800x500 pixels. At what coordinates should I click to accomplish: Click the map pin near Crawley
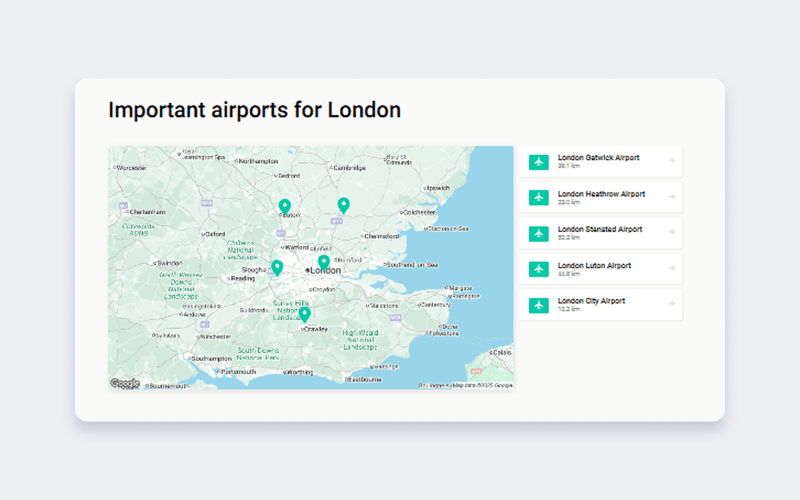point(305,314)
